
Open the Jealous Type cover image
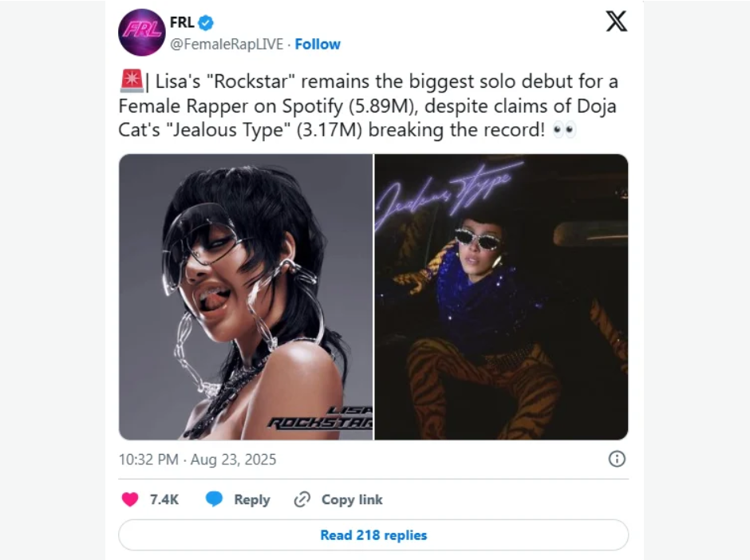coord(501,297)
